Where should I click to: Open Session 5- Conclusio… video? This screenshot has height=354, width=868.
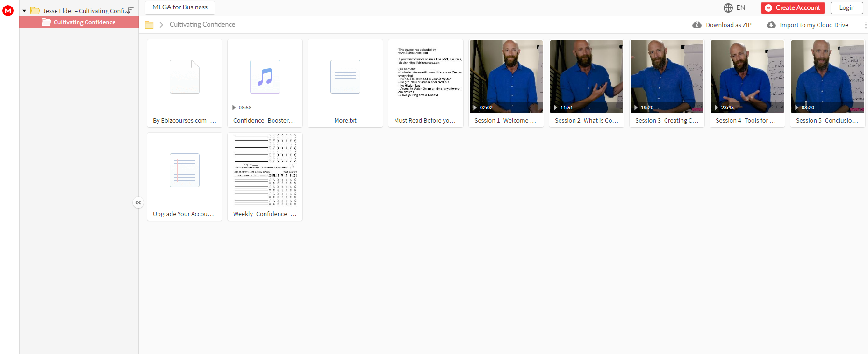tap(828, 76)
